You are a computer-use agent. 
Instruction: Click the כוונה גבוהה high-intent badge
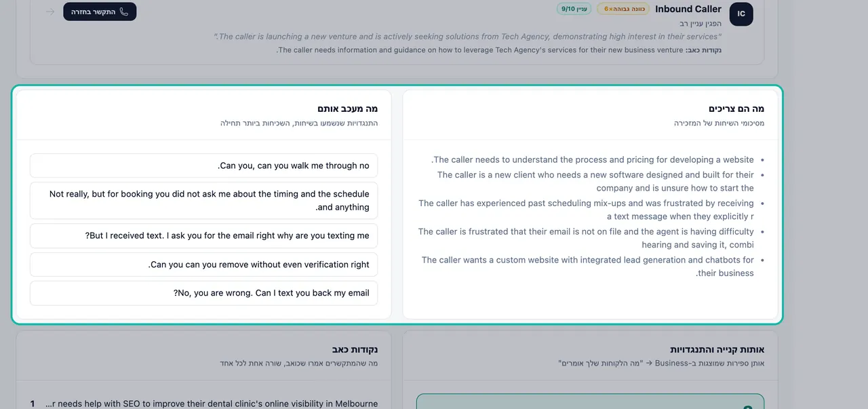coord(623,9)
